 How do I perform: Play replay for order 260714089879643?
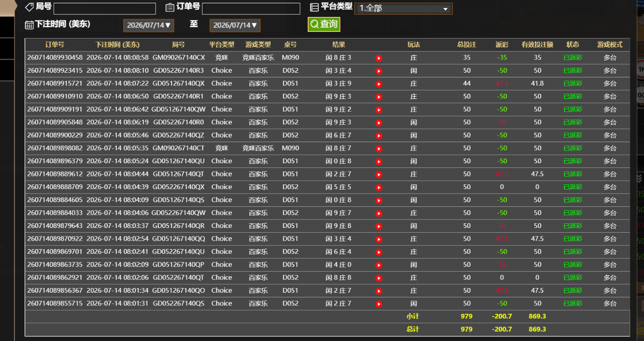tap(379, 226)
